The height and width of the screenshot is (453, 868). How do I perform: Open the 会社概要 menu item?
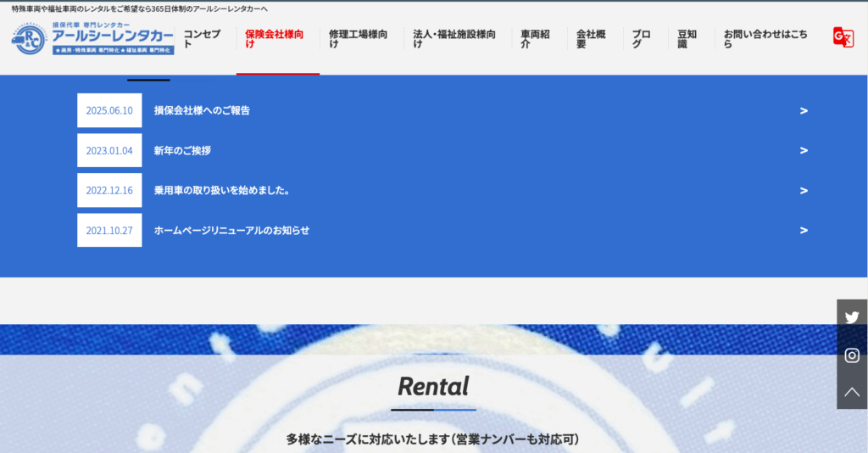[x=591, y=39]
